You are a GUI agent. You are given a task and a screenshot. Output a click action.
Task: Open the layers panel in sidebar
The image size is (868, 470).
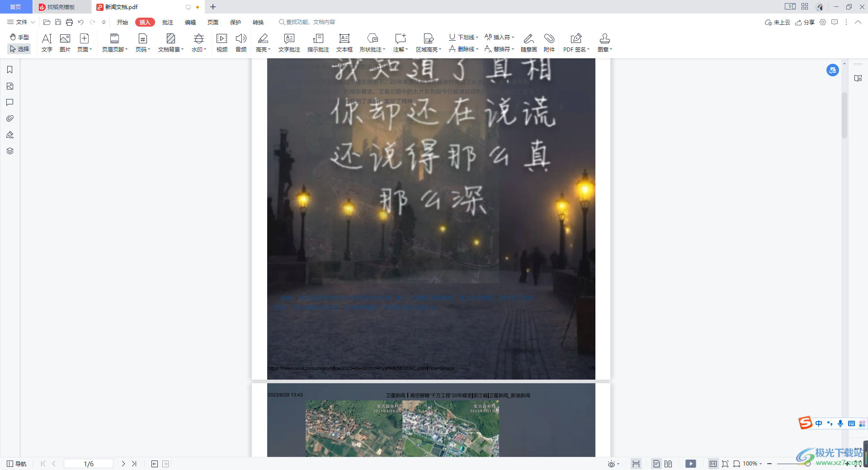pyautogui.click(x=10, y=151)
